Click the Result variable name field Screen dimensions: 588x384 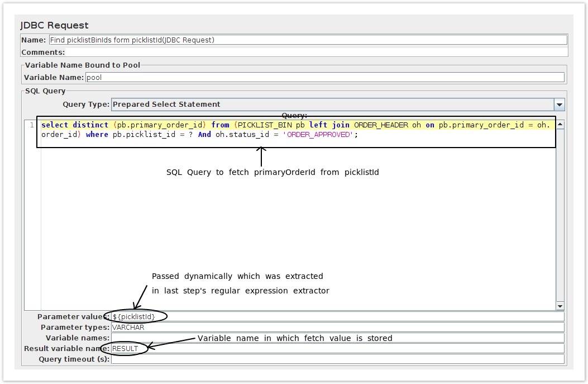coord(337,348)
